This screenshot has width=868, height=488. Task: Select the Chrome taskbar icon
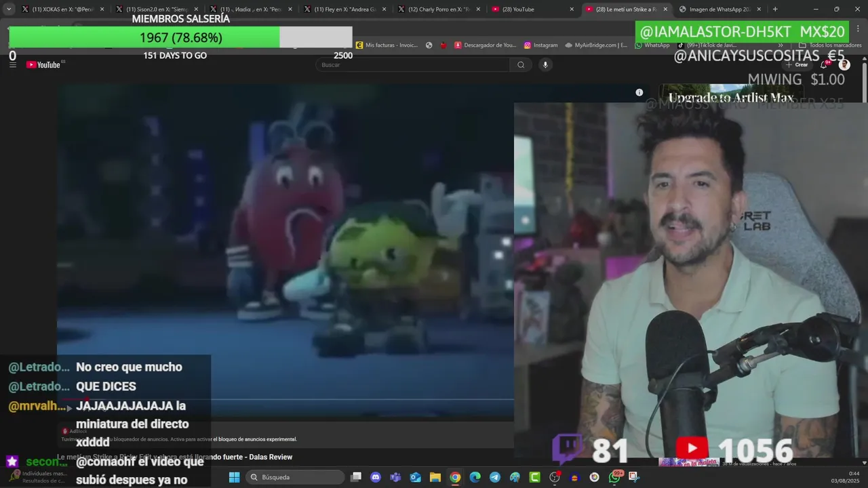[455, 477]
